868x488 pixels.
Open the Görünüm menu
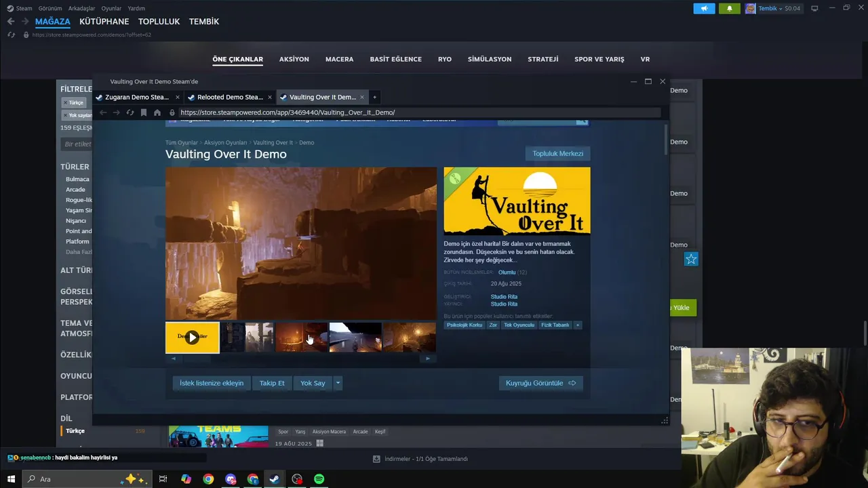[x=50, y=8]
